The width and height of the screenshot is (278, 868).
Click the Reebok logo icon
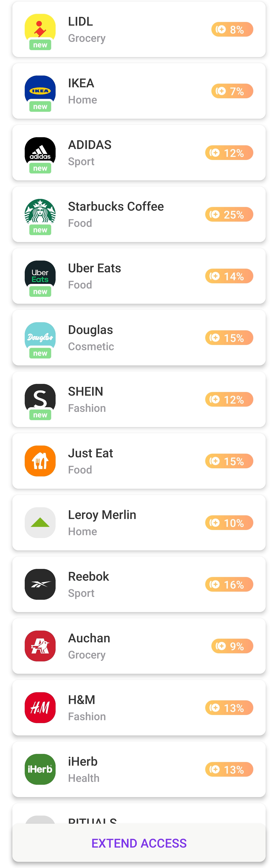(x=40, y=584)
